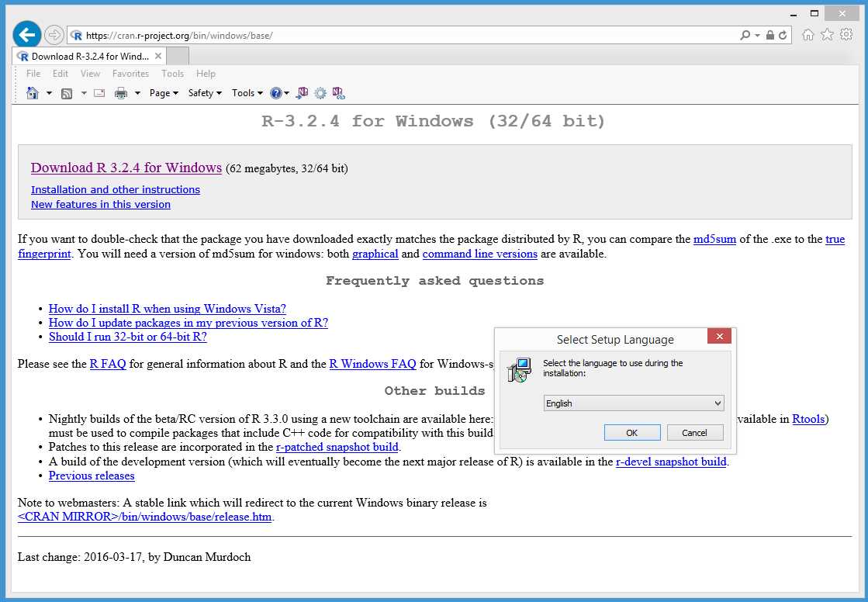Open How do I install R on Vista link
The image size is (868, 602).
click(x=168, y=309)
